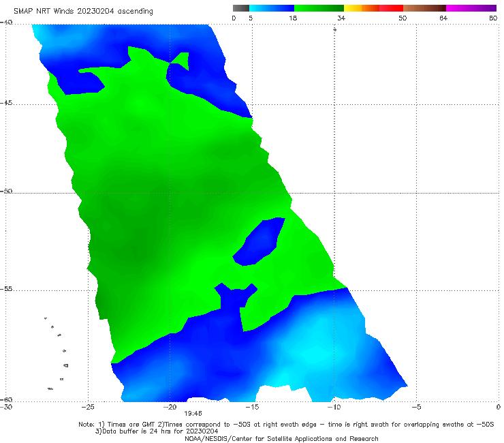The height and width of the screenshot is (443, 504).
Task: Click the longitude axis label "-30"
Action: point(6,408)
